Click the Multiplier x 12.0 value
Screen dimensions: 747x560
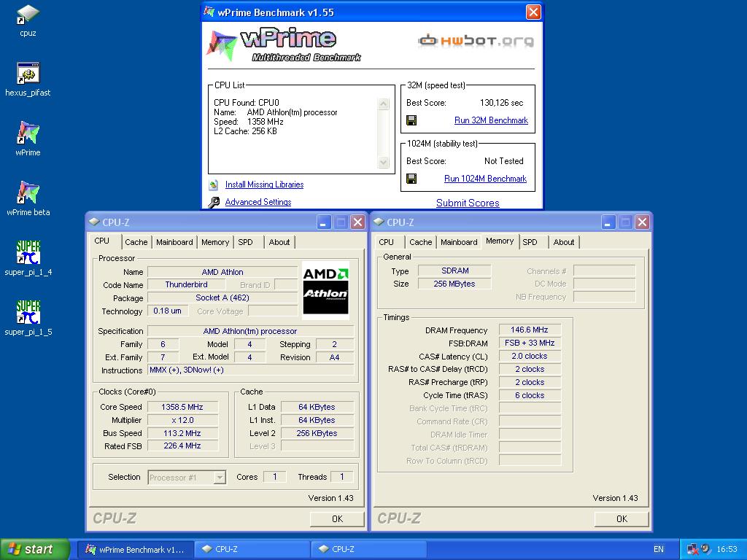[x=182, y=420]
